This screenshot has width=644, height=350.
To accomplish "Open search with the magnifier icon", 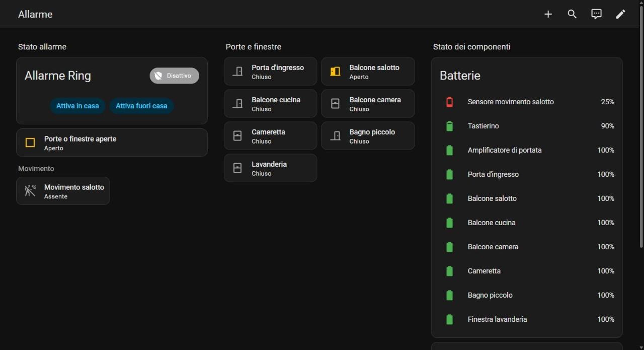I will [572, 14].
